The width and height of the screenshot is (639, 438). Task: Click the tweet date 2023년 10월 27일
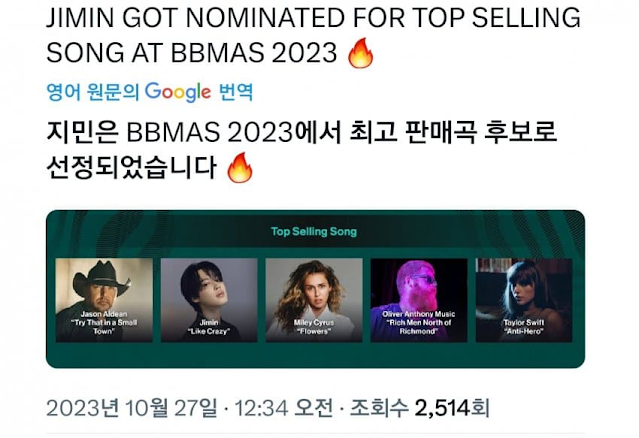tap(132, 407)
